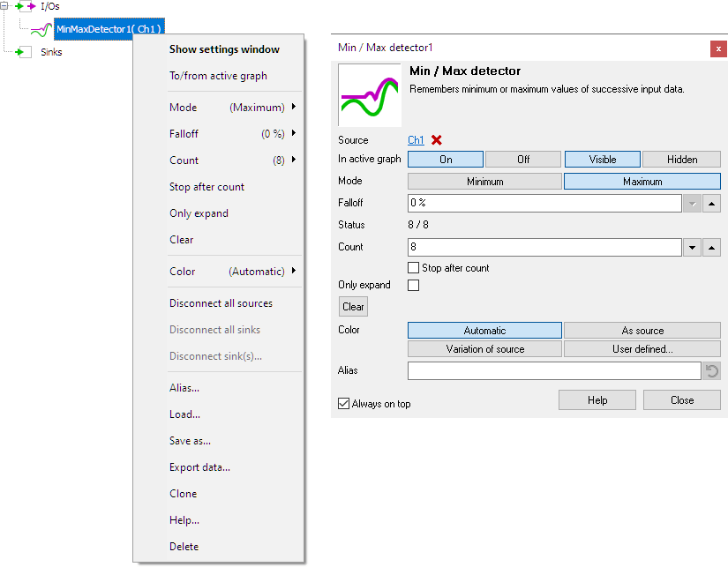Reset the Alias using the revert arrow icon
This screenshot has height=567, width=728.
tap(712, 370)
